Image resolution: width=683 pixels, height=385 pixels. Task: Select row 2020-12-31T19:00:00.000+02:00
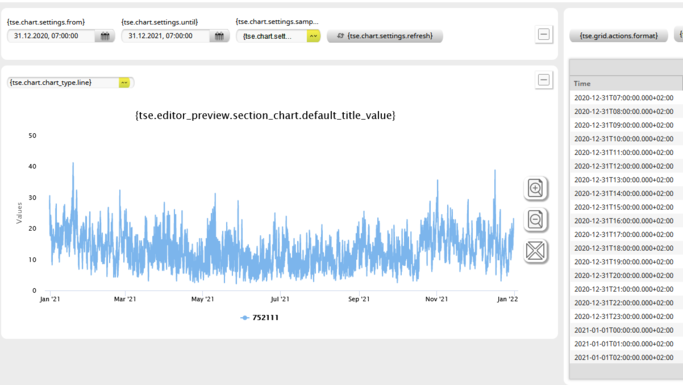[x=626, y=262]
